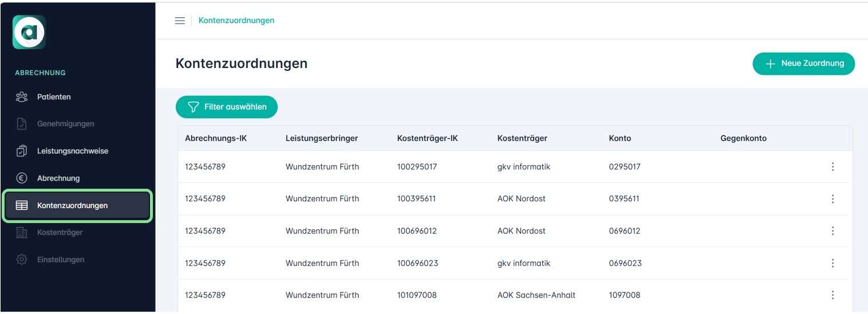Open options for AOK Sachsen-Anhalt row
This screenshot has height=314, width=868.
click(x=833, y=295)
